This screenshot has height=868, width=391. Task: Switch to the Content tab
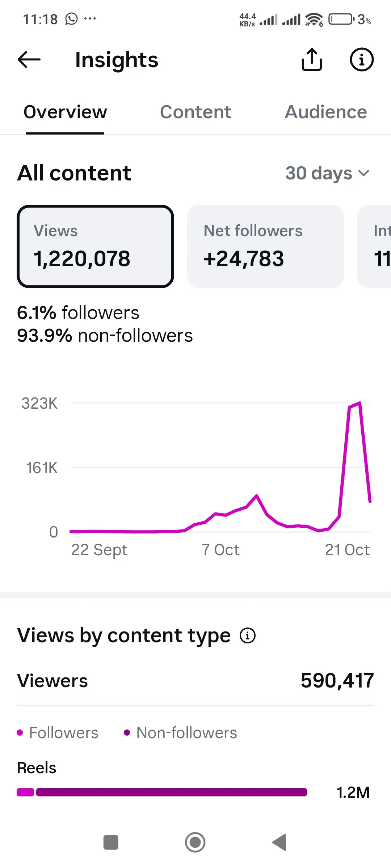coord(195,112)
